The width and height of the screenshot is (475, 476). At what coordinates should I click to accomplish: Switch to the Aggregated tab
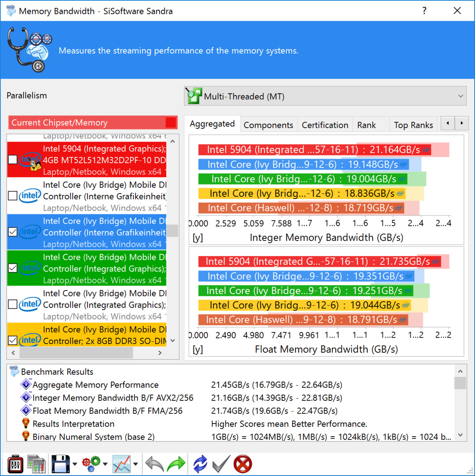click(212, 124)
